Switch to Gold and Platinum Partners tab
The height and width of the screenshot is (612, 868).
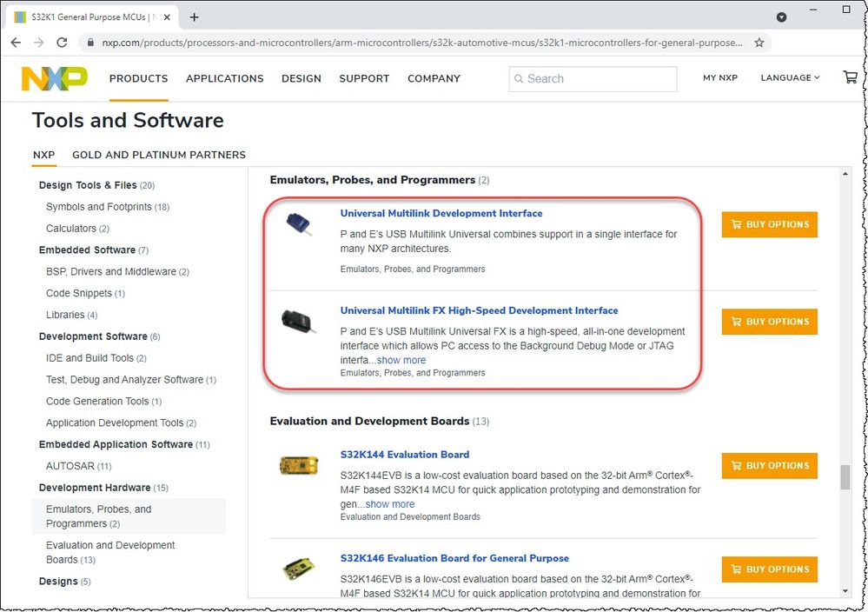click(158, 155)
